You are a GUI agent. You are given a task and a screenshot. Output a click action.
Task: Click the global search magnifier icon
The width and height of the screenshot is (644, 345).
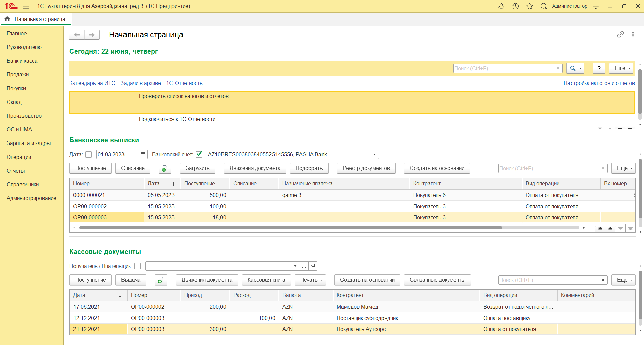544,6
